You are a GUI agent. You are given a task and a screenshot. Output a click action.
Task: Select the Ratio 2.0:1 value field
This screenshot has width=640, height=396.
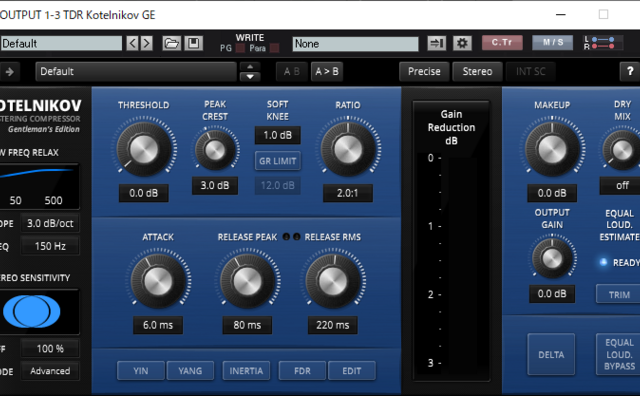[x=348, y=193]
